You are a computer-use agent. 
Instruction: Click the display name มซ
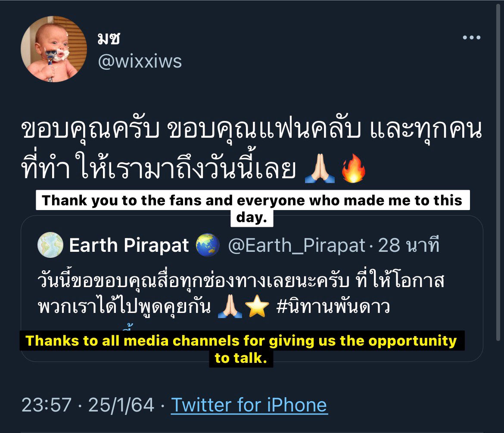[x=109, y=39]
